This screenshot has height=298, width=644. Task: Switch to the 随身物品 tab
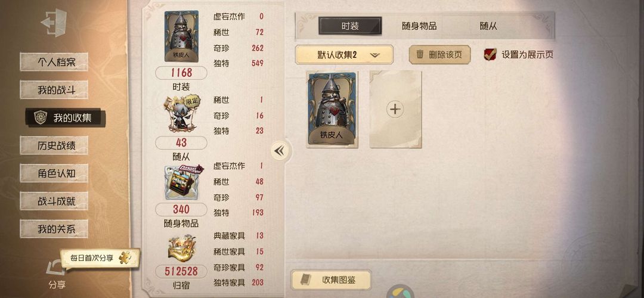(x=419, y=26)
